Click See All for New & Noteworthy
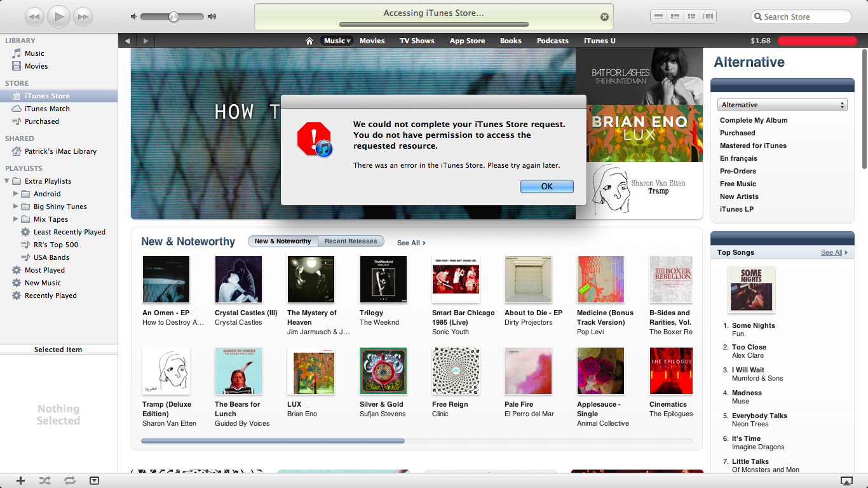Viewport: 868px width, 488px height. pyautogui.click(x=411, y=243)
